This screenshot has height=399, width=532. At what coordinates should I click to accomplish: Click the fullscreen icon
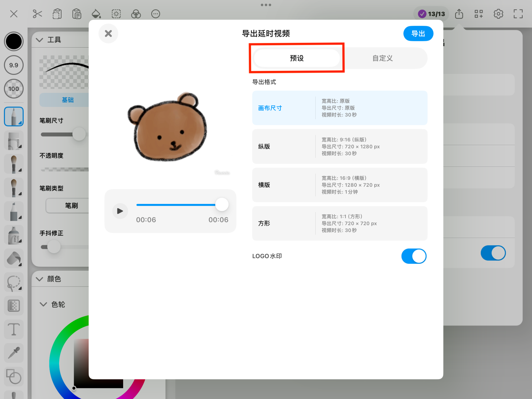coord(518,14)
